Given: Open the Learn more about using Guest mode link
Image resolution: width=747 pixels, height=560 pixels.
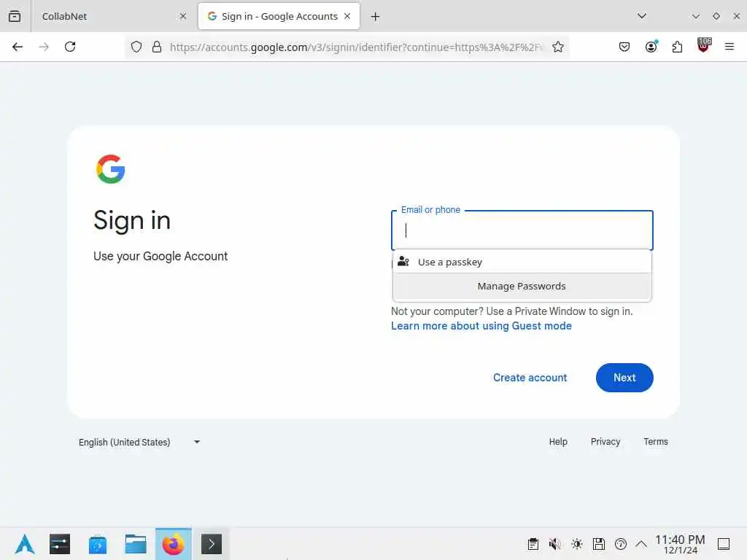Looking at the screenshot, I should pos(481,326).
